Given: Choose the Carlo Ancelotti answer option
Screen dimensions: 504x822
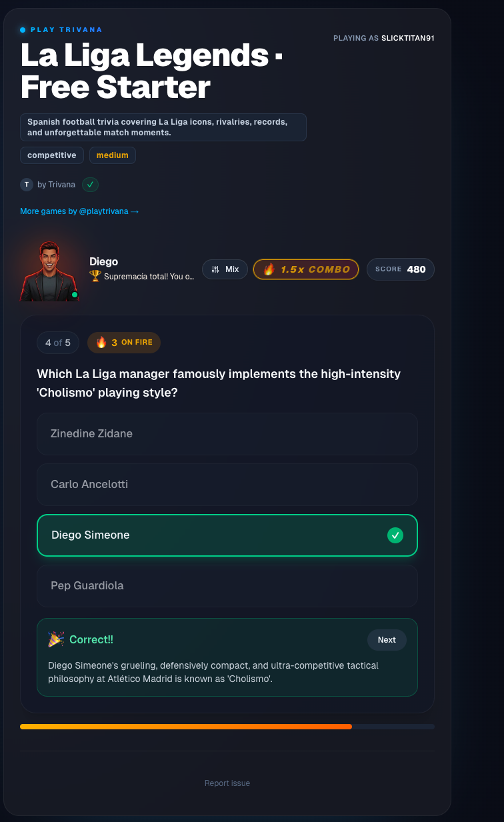Looking at the screenshot, I should click(x=227, y=484).
